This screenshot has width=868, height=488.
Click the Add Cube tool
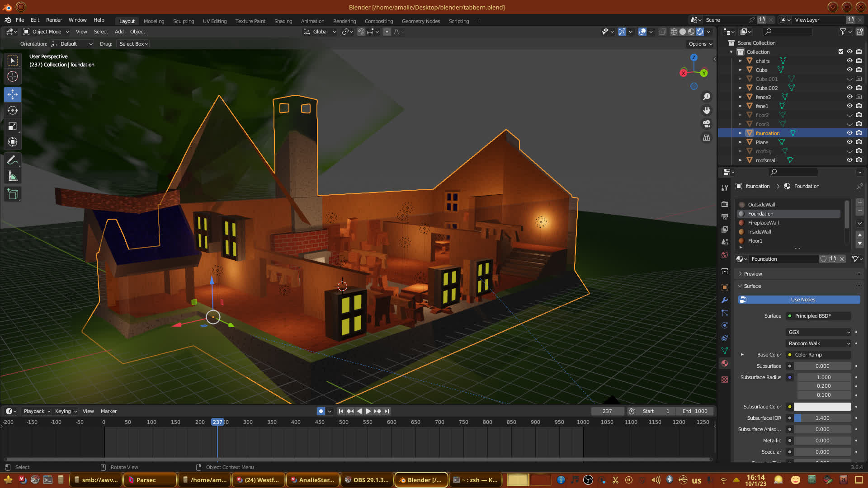[13, 194]
